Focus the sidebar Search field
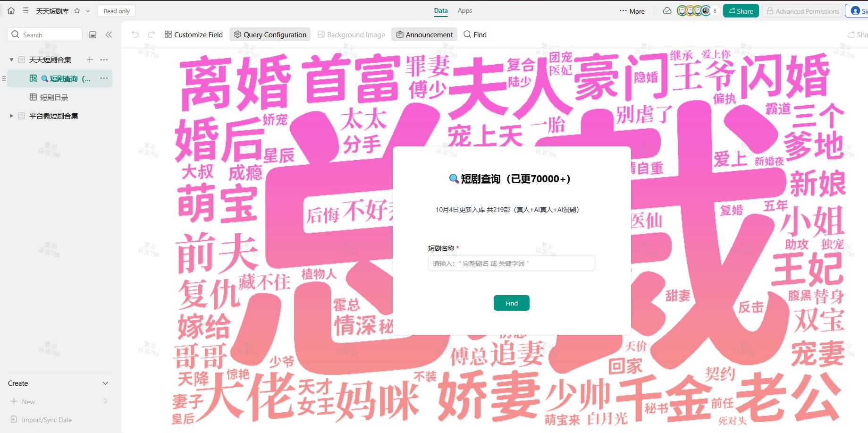868x433 pixels. (x=45, y=34)
